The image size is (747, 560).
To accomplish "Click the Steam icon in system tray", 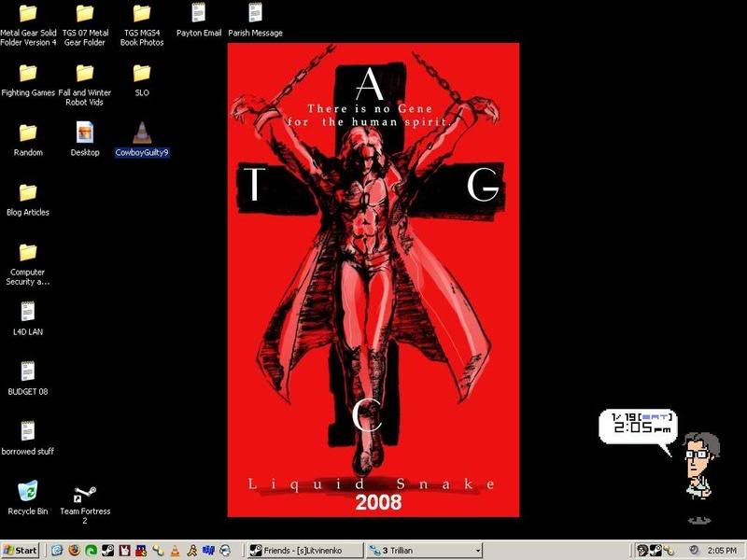I will tap(655, 551).
